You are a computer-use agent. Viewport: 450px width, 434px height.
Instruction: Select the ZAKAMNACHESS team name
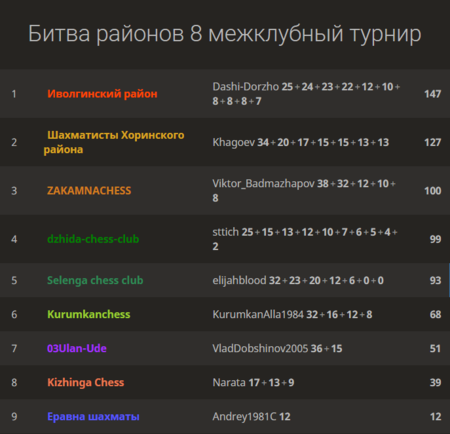pos(89,191)
